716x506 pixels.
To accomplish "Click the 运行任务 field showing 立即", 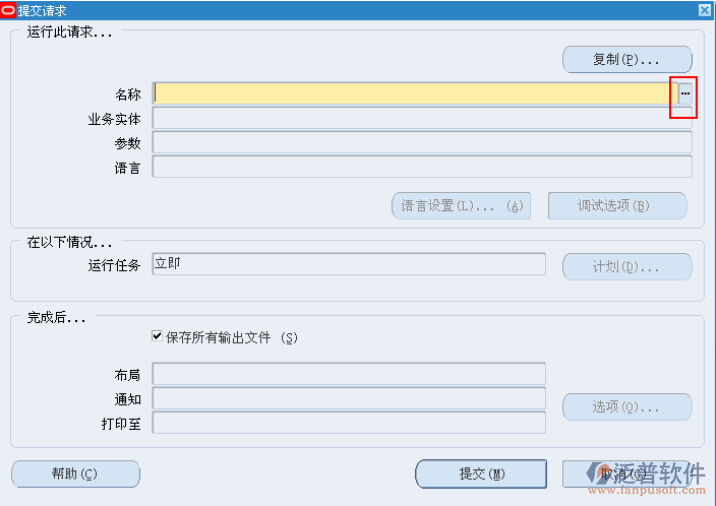I will click(348, 264).
